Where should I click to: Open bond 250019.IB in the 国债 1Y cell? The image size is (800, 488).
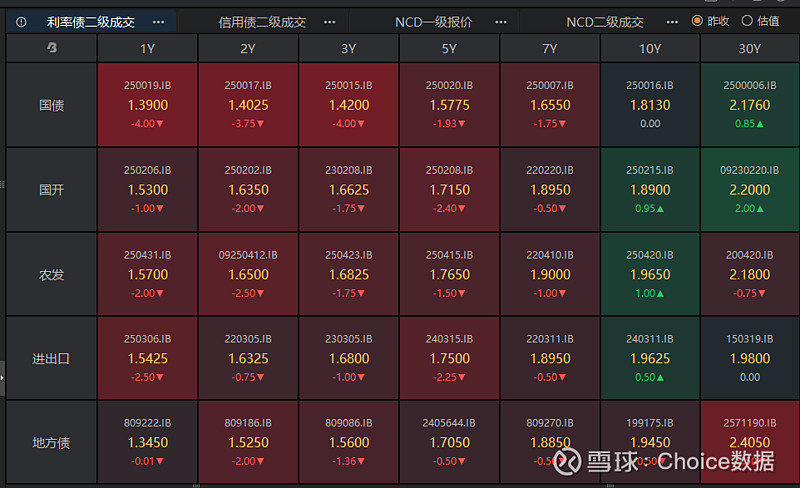pos(147,105)
